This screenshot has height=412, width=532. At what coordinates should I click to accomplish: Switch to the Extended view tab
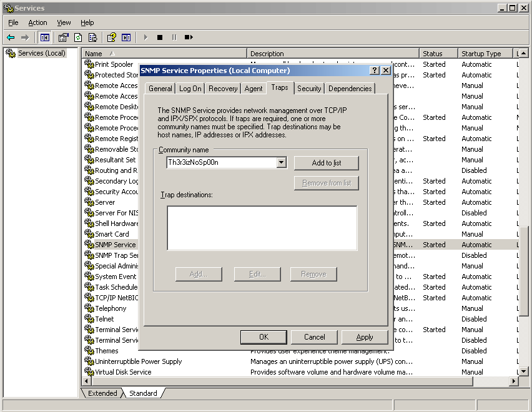102,393
